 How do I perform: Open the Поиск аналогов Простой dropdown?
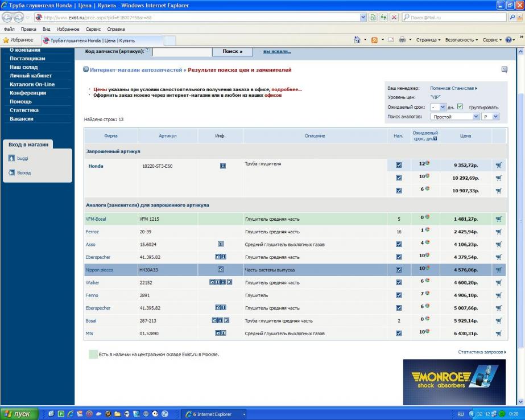point(455,117)
